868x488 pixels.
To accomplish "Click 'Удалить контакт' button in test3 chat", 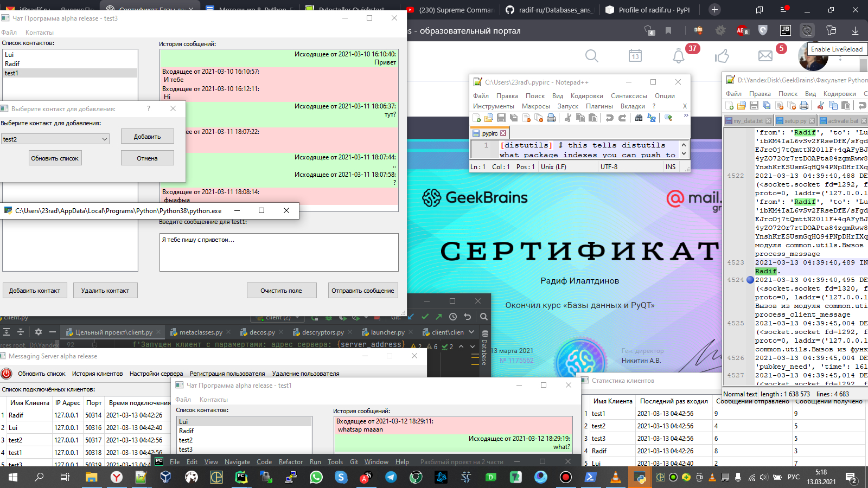I will point(105,291).
